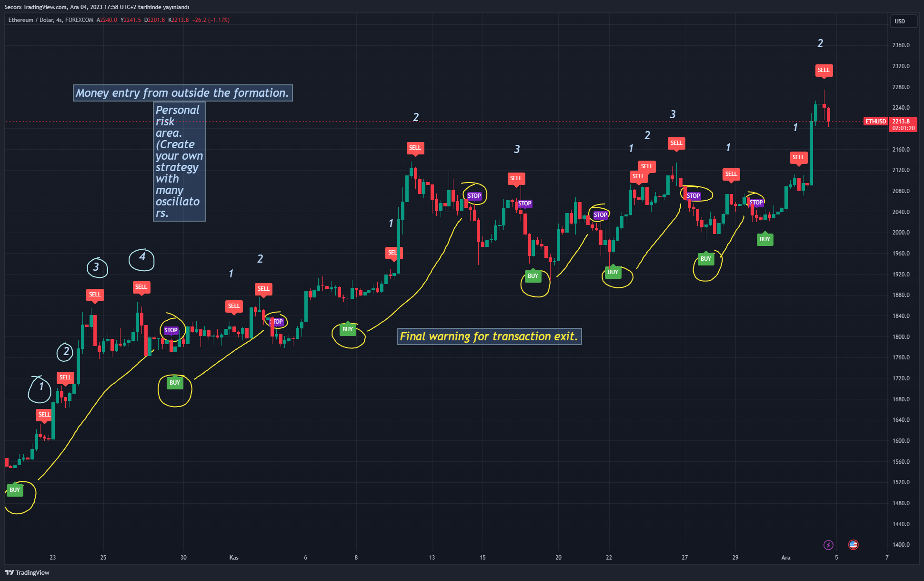Click the circled BUY label near 1720
Image resolution: width=924 pixels, height=581 pixels.
(x=175, y=383)
